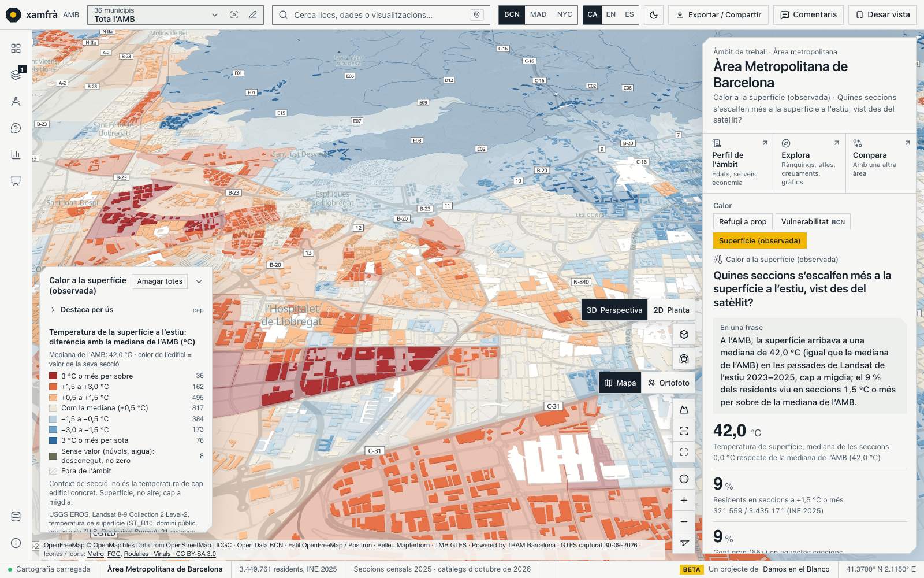Switch language to ES

pyautogui.click(x=629, y=14)
